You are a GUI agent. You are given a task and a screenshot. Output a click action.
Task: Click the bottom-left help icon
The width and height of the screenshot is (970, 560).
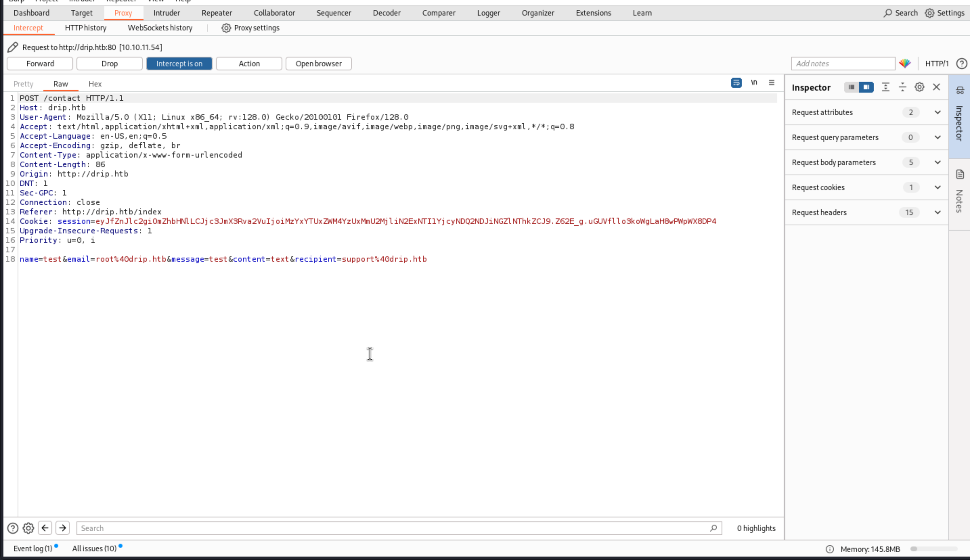(x=13, y=528)
